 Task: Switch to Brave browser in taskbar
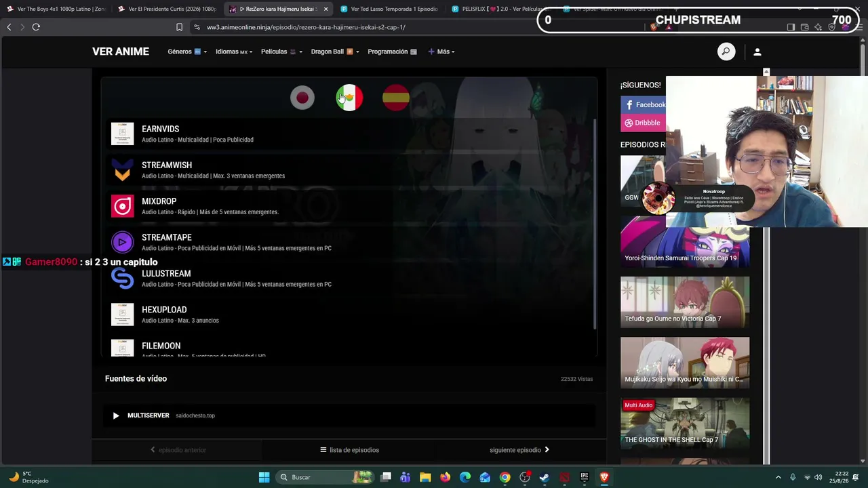tap(604, 477)
